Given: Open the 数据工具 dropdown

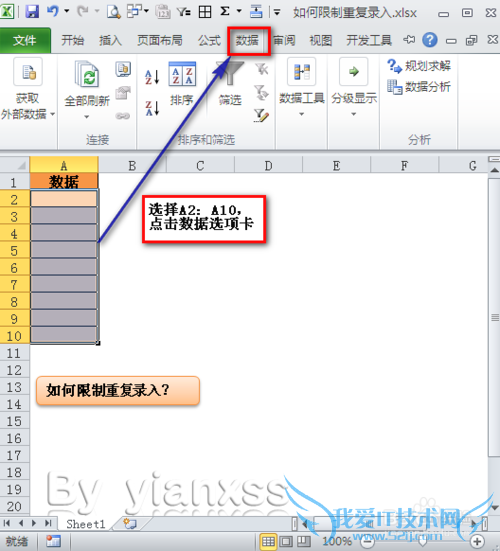Looking at the screenshot, I should tap(301, 88).
